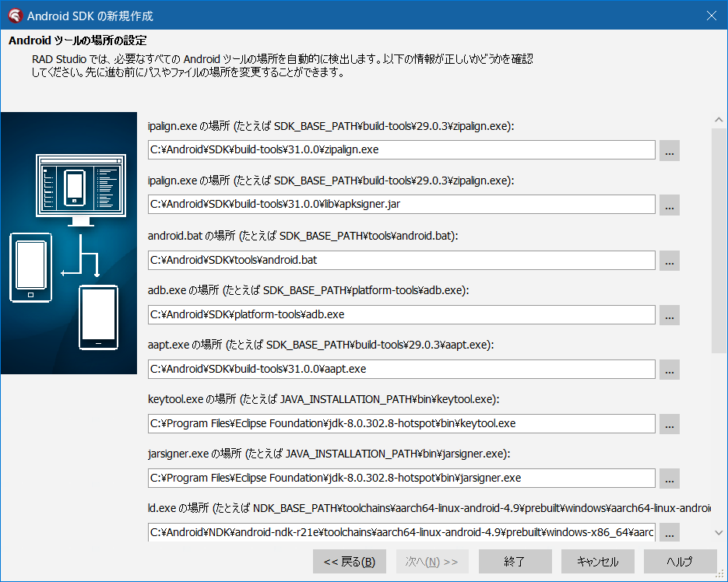
Task: Cancel the wizard with キャンセル
Action: [597, 562]
